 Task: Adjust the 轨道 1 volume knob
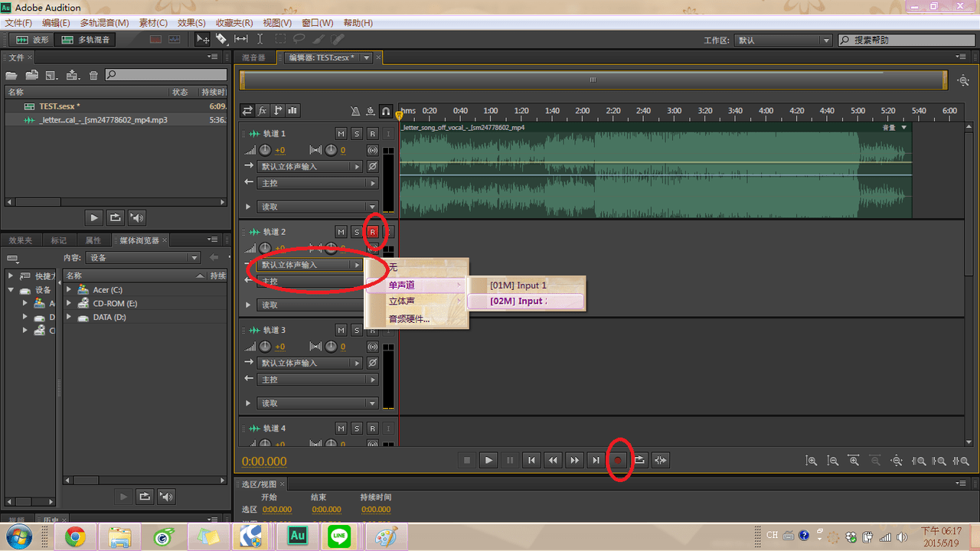(x=265, y=150)
